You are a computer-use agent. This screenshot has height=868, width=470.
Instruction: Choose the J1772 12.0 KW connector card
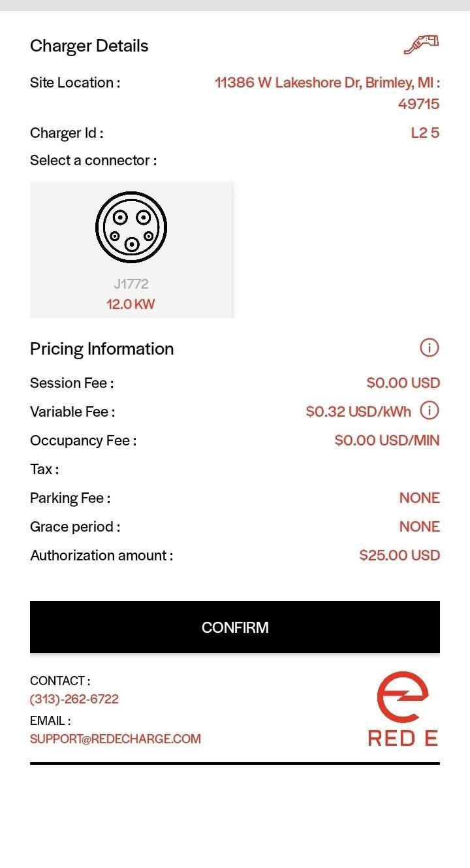(x=131, y=249)
